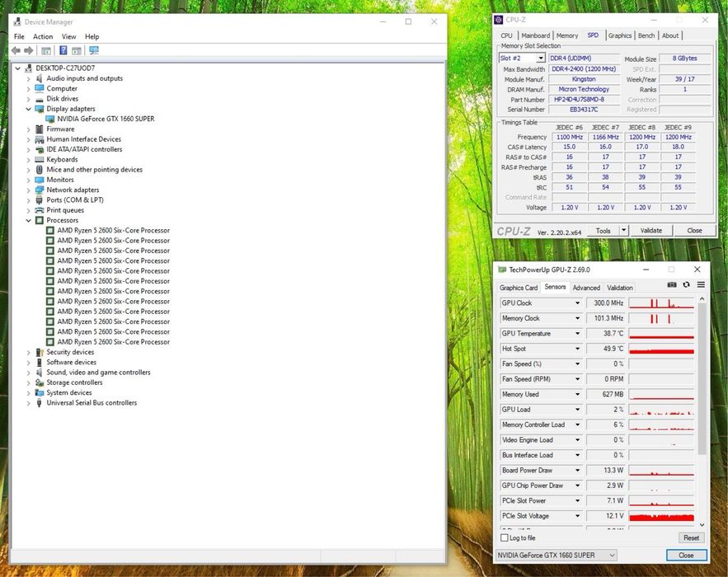Click the Storage controllers icon
The width and height of the screenshot is (728, 577).
40,382
